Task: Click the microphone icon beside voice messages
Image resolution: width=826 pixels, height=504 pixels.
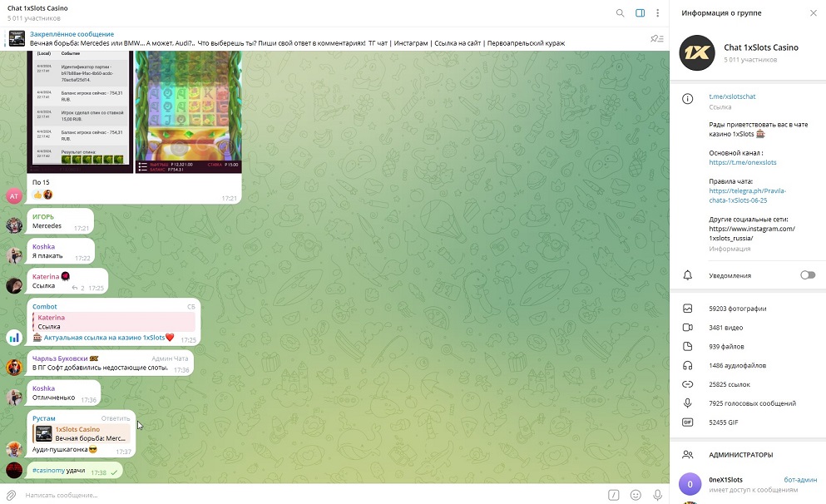Action: [x=687, y=403]
